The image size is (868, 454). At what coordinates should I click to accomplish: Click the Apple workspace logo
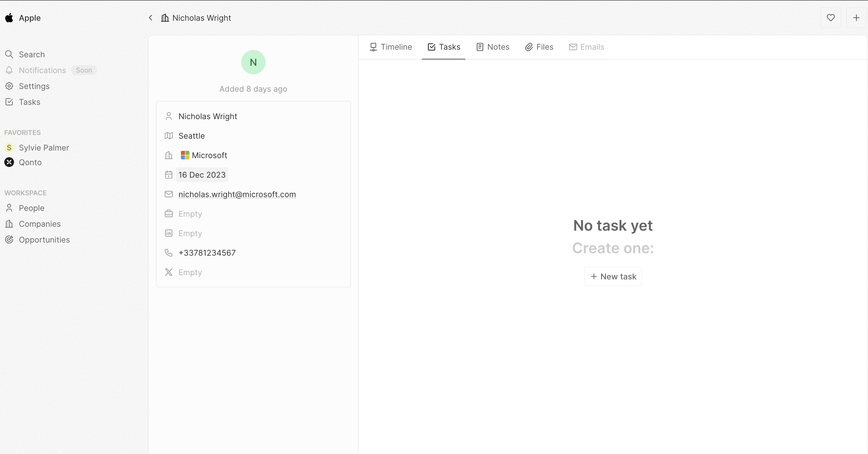click(9, 18)
